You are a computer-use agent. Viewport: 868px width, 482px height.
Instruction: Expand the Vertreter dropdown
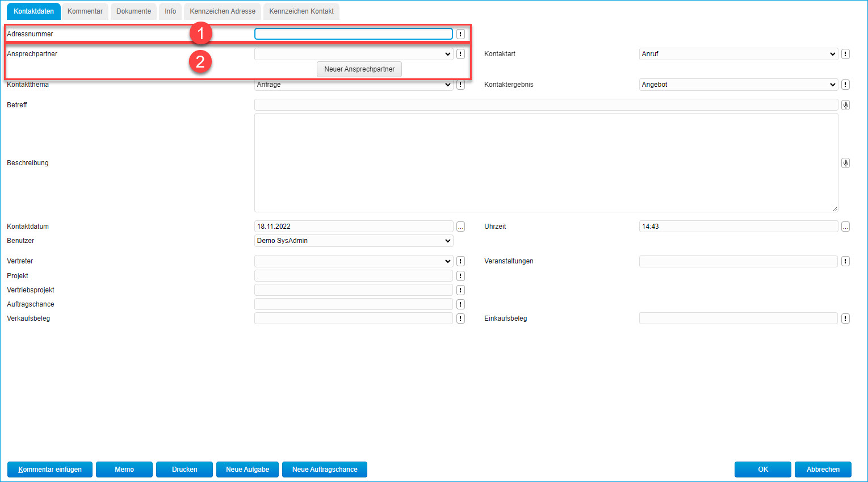click(x=353, y=261)
